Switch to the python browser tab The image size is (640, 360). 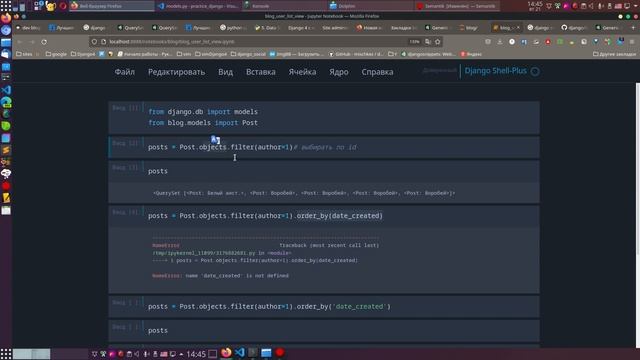(x=233, y=28)
